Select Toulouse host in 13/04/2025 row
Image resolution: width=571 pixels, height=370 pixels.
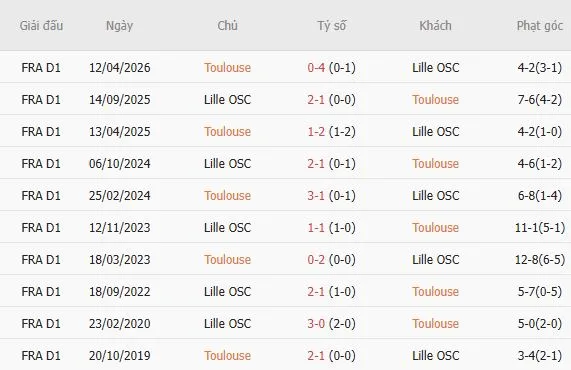227,132
